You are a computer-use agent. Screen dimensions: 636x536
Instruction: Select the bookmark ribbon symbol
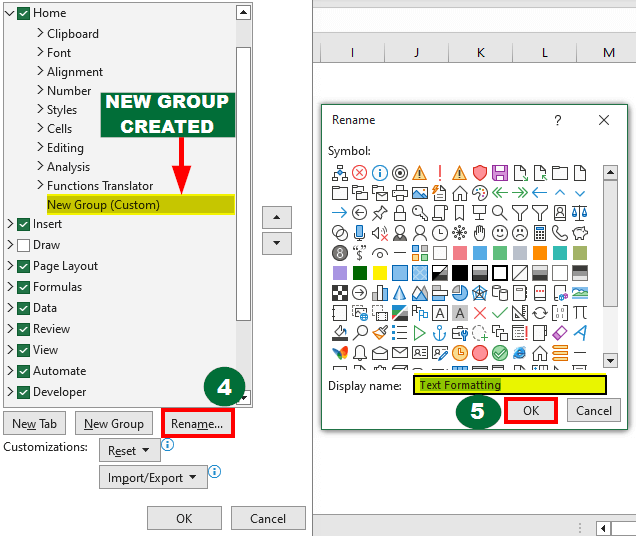coord(460,213)
